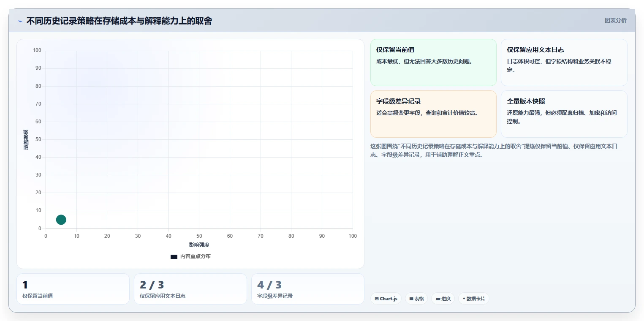The height and width of the screenshot is (321, 644).
Task: Click the icon in the 表格 chip
Action: [x=411, y=299]
